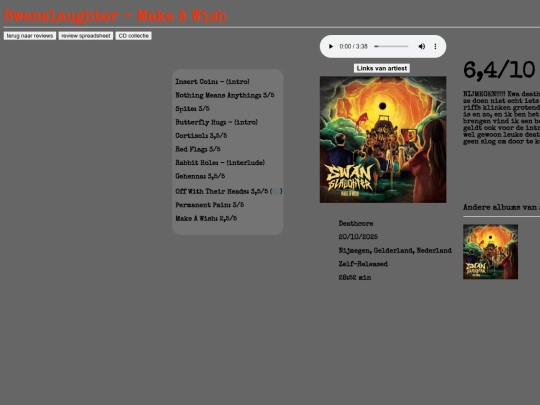Select track 'Nothing Means Anything: 3/5'
The image size is (540, 405).
coord(225,95)
